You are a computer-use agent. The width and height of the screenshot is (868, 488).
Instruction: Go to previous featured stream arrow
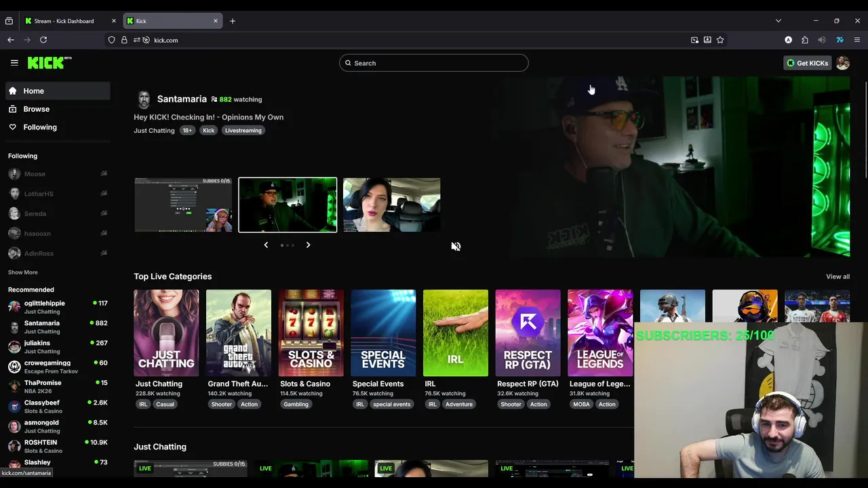tap(266, 245)
